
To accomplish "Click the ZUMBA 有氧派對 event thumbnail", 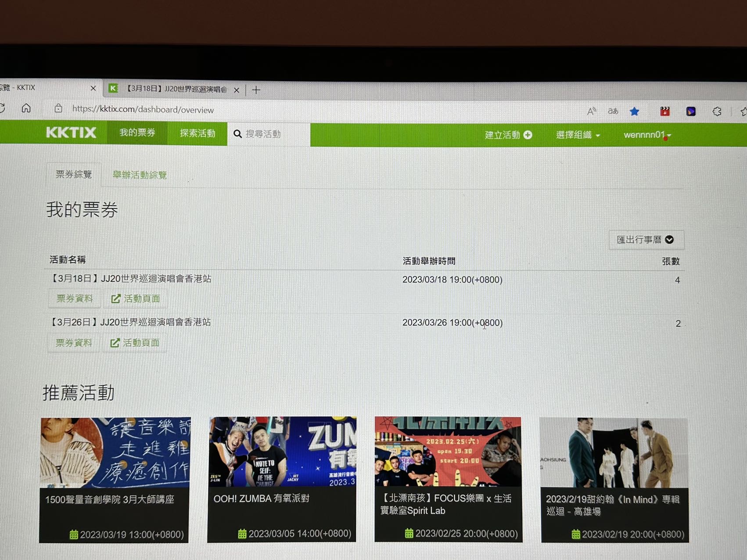I will [282, 453].
